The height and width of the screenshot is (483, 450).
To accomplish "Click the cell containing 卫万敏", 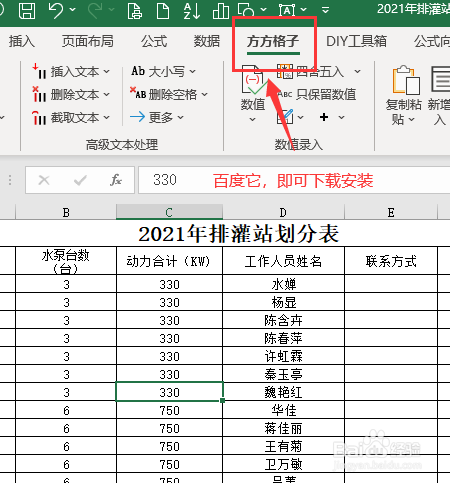I will click(283, 464).
